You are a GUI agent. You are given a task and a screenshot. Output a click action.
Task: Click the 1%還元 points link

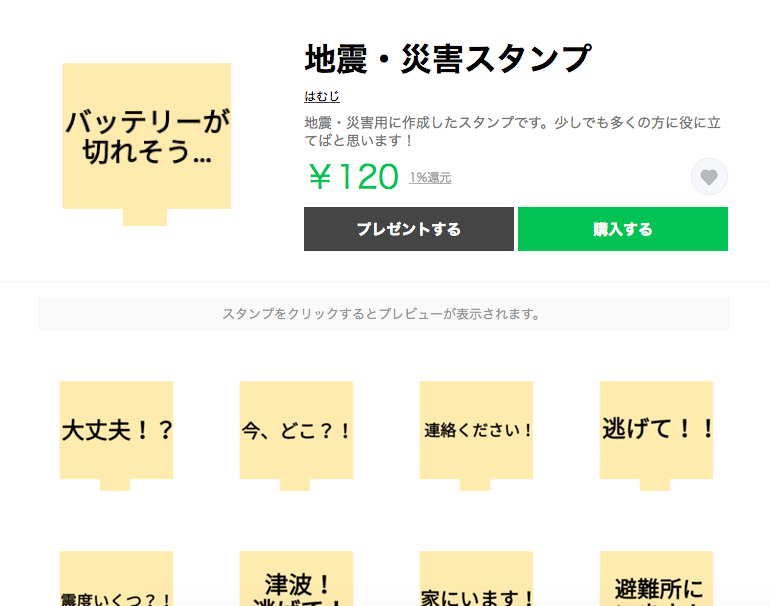tap(430, 178)
